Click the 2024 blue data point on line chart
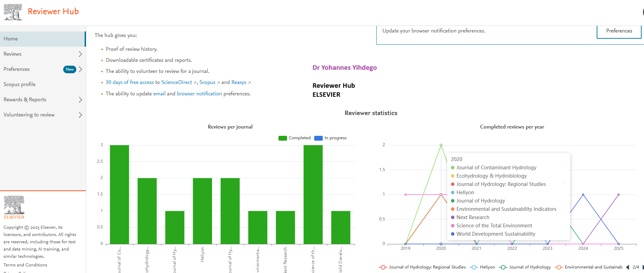This screenshot has width=644, height=273. pyautogui.click(x=583, y=195)
